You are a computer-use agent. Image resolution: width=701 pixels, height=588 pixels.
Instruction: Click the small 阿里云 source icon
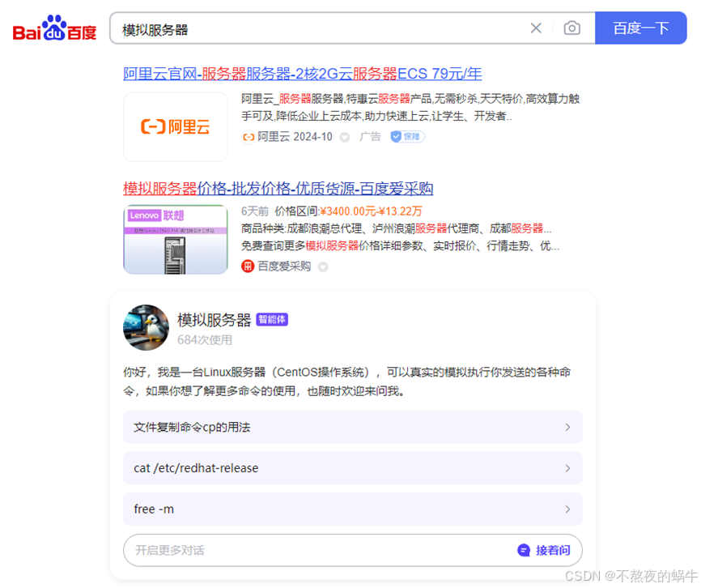coord(249,137)
